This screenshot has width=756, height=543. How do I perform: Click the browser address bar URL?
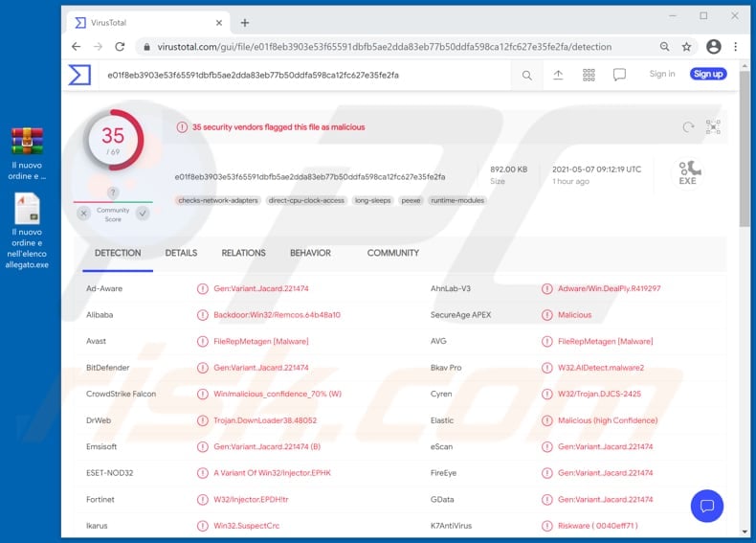pyautogui.click(x=385, y=47)
